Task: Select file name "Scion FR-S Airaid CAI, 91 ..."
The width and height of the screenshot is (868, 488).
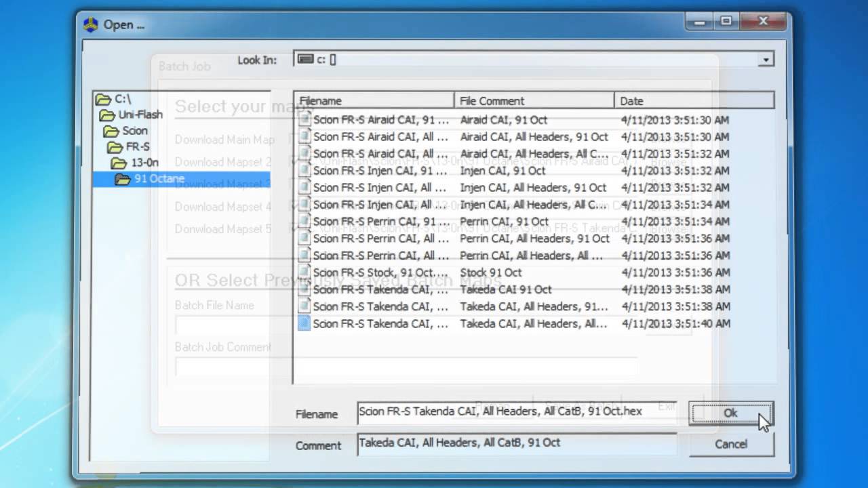Action: point(380,120)
